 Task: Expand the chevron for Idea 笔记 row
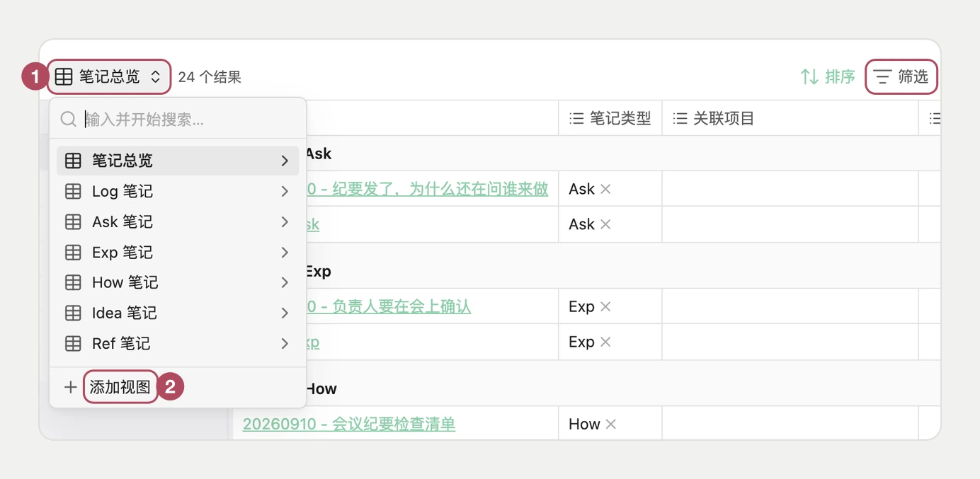pyautogui.click(x=285, y=313)
